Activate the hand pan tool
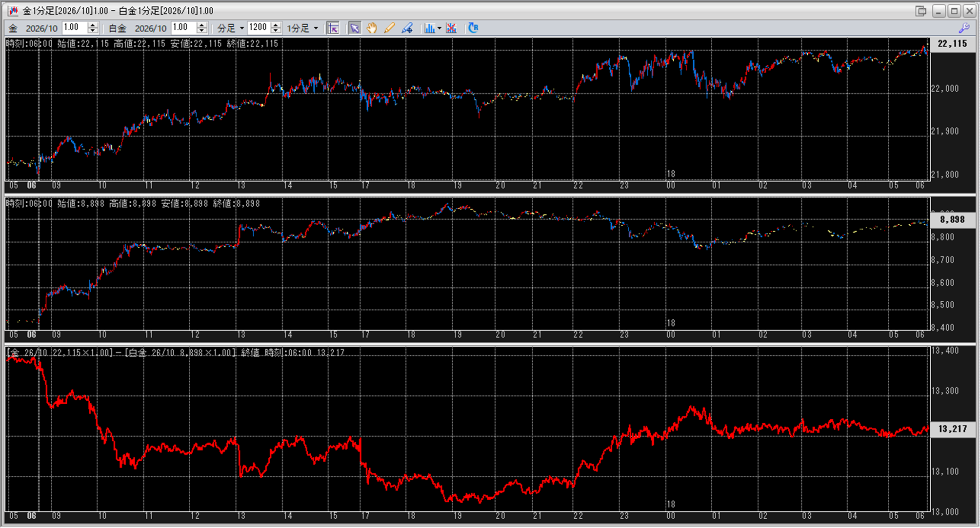980x528 pixels. tap(372, 28)
